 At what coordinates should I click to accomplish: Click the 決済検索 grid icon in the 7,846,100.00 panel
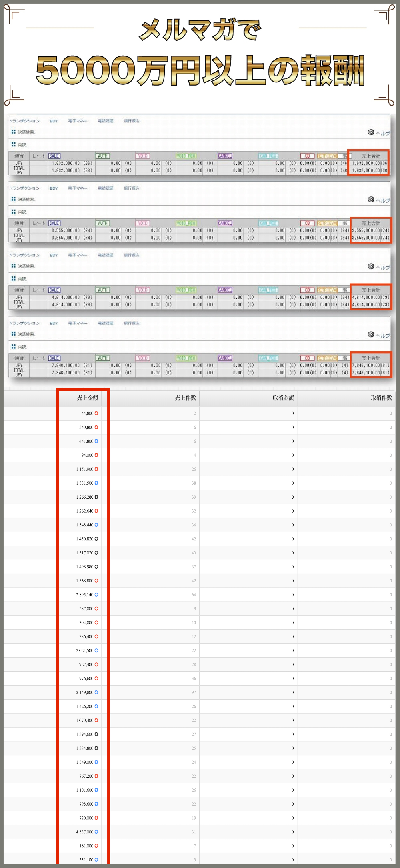point(13,334)
